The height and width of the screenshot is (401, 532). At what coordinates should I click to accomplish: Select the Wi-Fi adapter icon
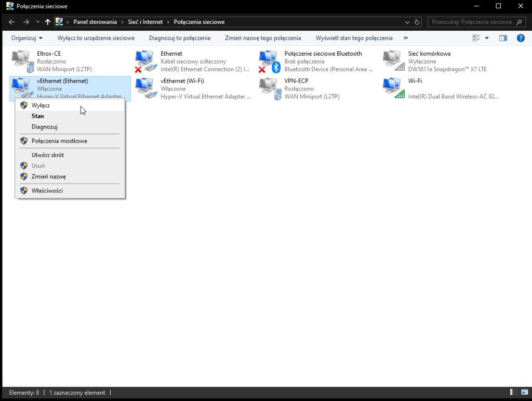(x=393, y=88)
